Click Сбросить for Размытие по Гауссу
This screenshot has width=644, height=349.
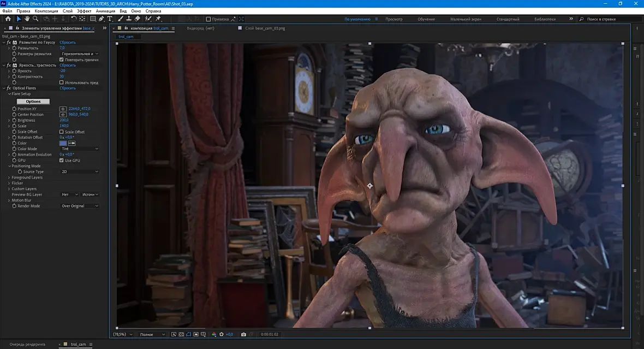pyautogui.click(x=68, y=43)
